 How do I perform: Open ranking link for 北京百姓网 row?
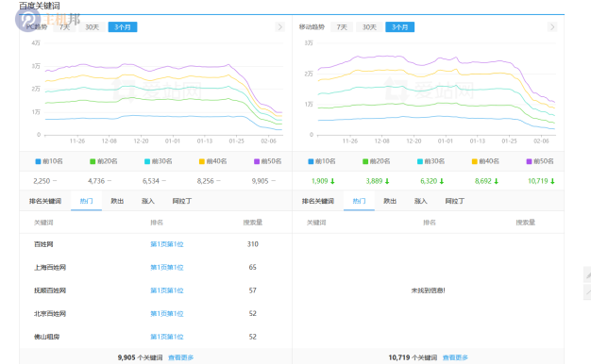click(167, 314)
